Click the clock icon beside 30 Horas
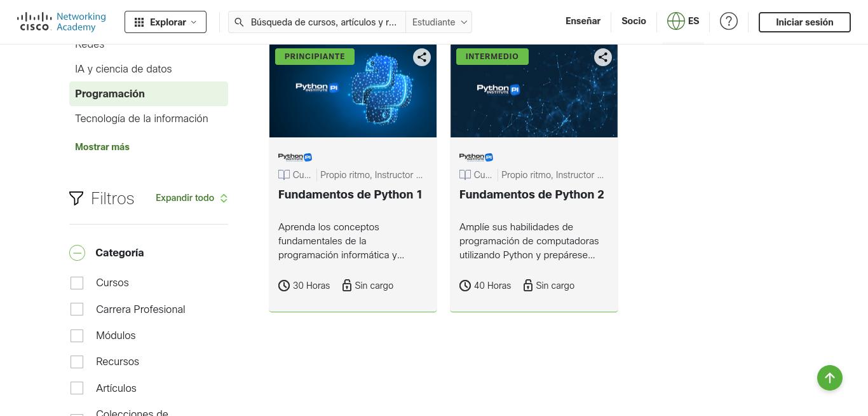This screenshot has height=416, width=868. pos(284,286)
